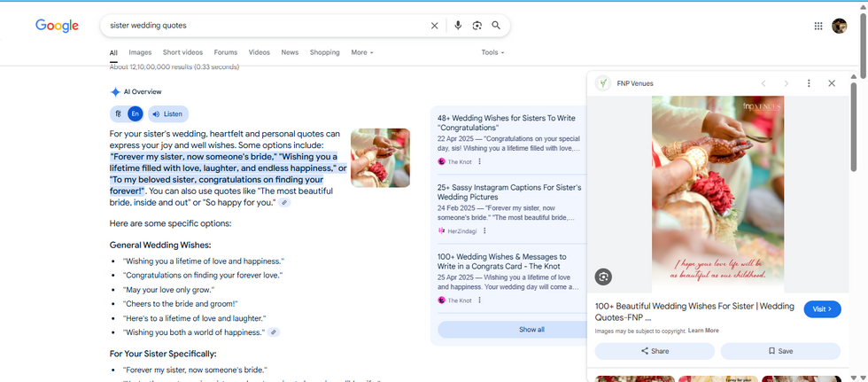Image resolution: width=868 pixels, height=382 pixels.
Task: Click the large FNP Venues preview image
Action: coord(718,194)
